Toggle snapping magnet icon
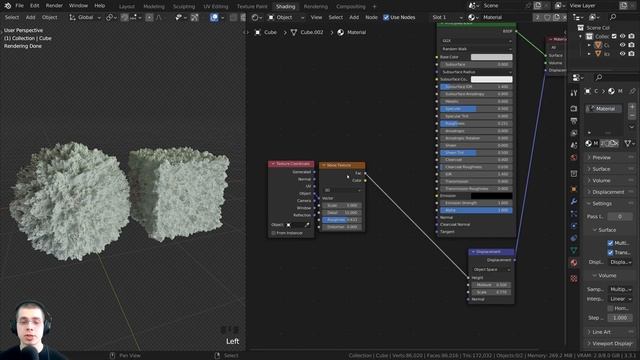640x360 pixels. point(125,18)
